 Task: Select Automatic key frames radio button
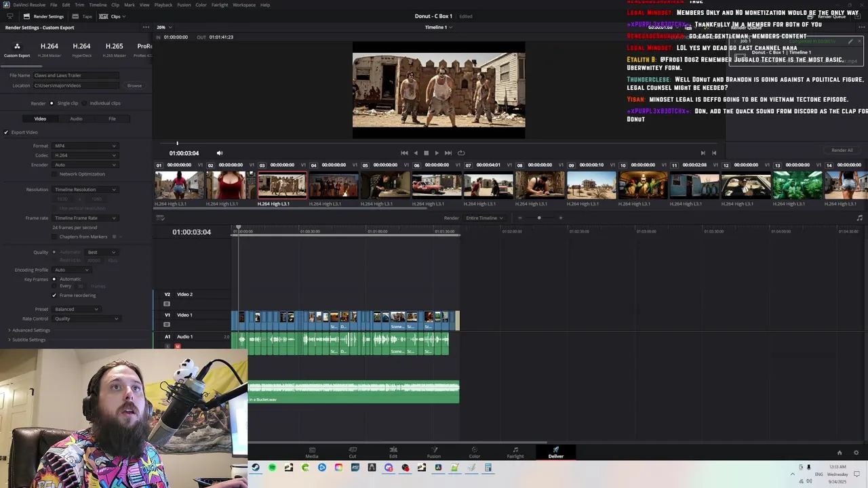coord(55,279)
